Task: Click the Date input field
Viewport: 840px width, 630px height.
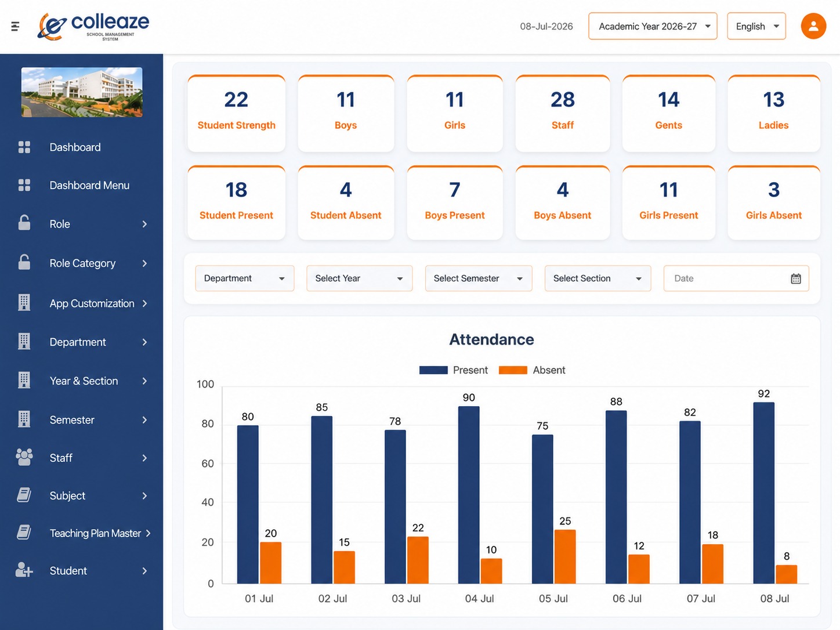Action: (736, 278)
